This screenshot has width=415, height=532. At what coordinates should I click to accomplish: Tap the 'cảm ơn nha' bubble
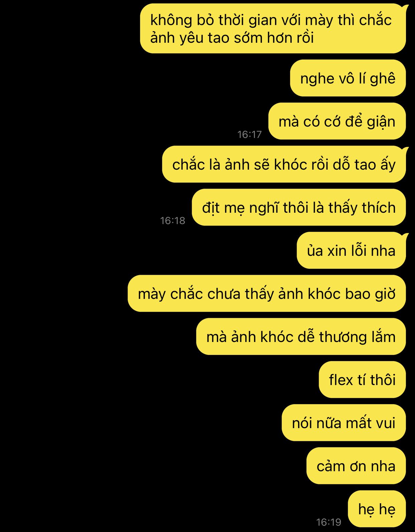click(x=356, y=466)
